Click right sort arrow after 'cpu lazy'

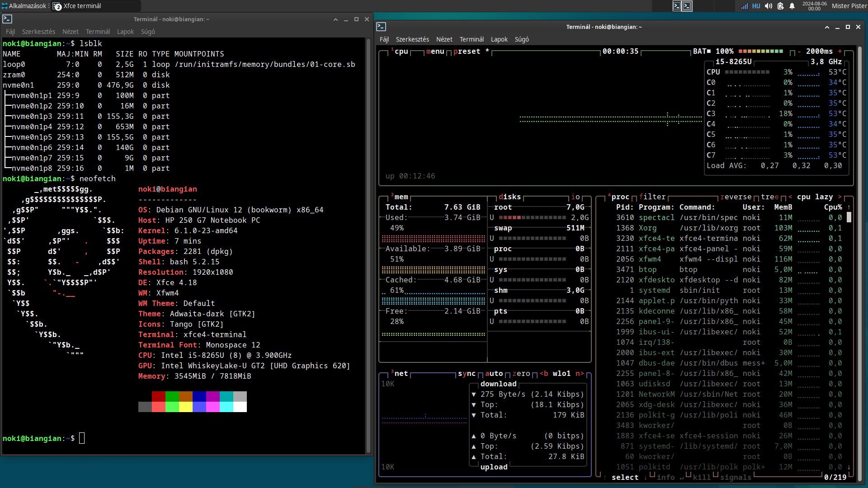pos(840,197)
